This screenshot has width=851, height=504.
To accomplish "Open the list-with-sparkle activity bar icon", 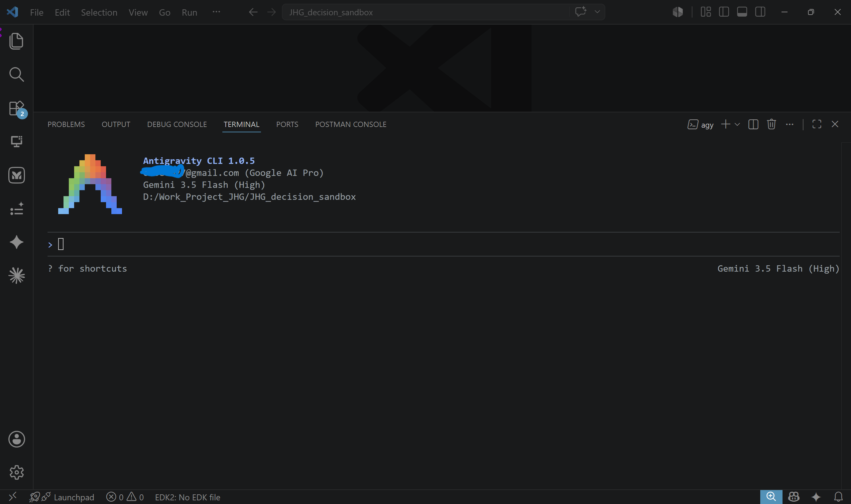I will click(16, 208).
